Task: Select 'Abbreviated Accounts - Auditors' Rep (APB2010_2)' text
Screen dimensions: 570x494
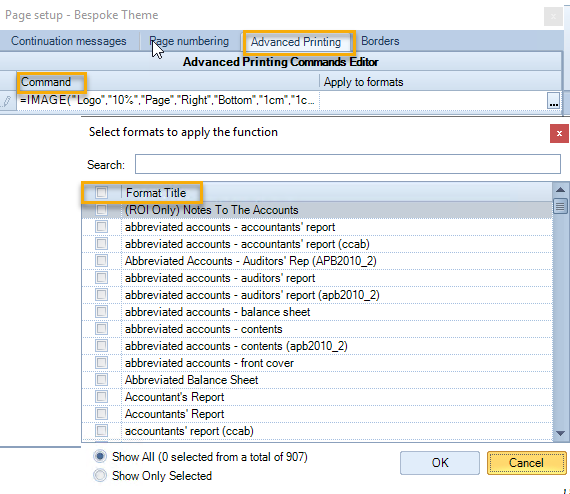Action: coord(251,261)
